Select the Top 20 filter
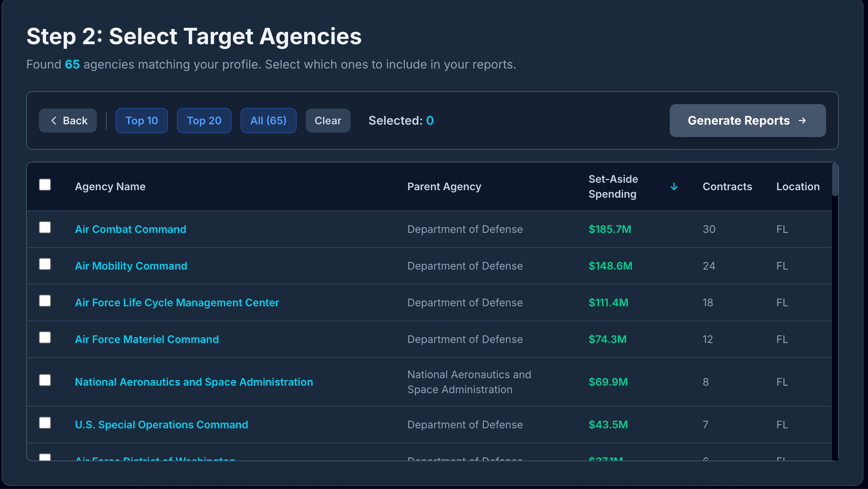Screen dimensions: 868x489 point(204,120)
